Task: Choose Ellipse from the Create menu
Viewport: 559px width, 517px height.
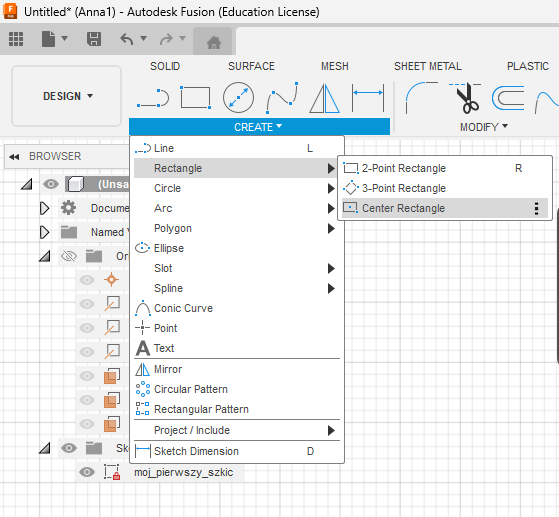Action: (237, 248)
